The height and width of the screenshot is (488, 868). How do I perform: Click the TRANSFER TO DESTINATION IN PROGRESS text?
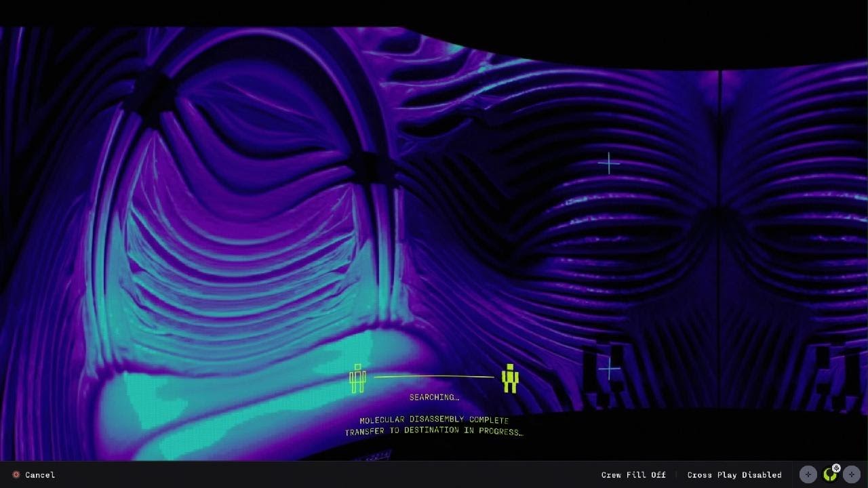coord(434,432)
